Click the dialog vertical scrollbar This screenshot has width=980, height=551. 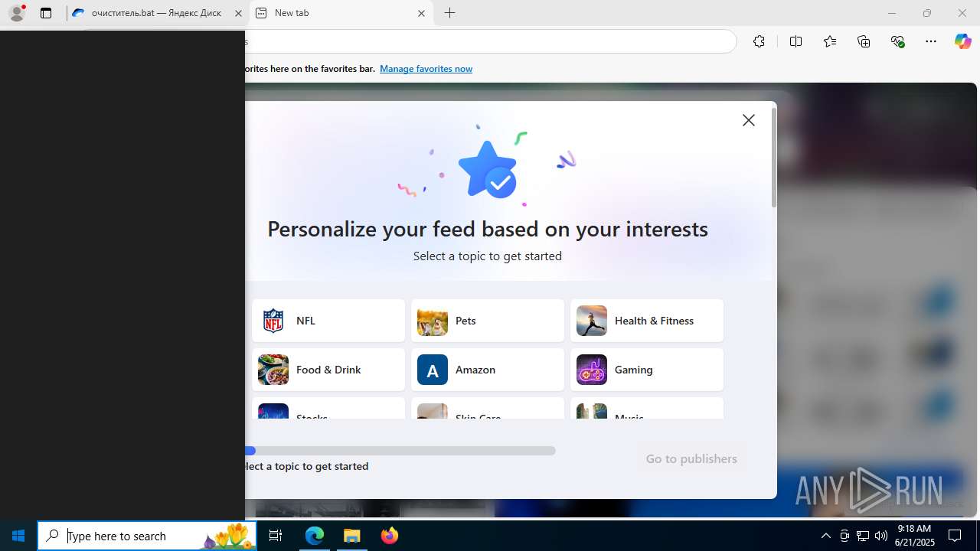tap(774, 158)
